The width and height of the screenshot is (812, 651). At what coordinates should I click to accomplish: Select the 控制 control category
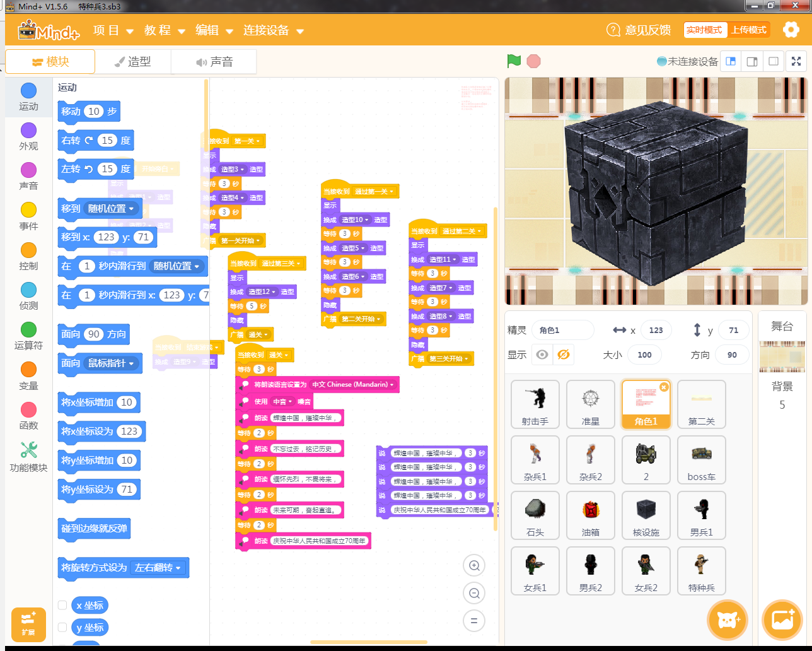(28, 257)
